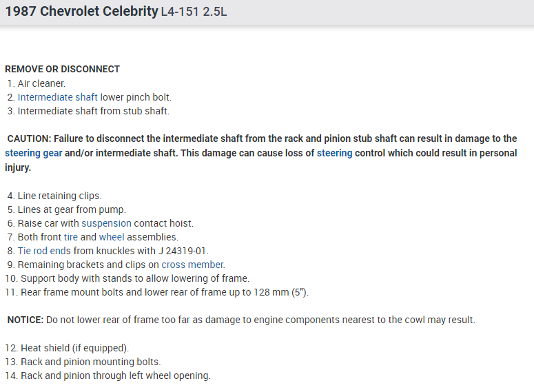Open the wheel link in step 7
534x392 pixels.
pos(112,237)
